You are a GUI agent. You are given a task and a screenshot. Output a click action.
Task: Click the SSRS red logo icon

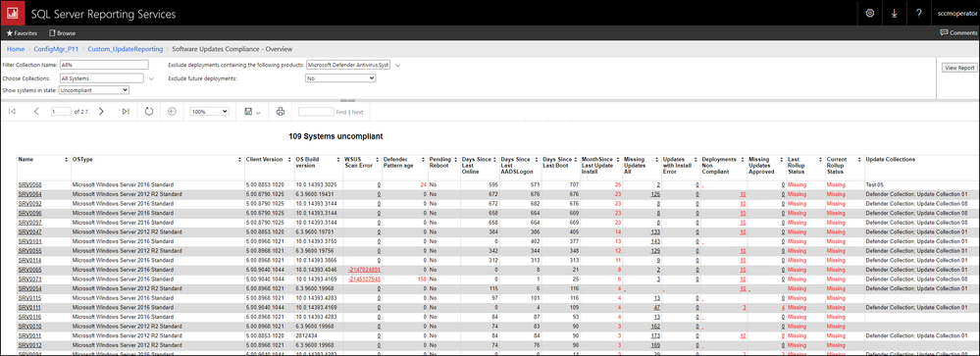(13, 13)
